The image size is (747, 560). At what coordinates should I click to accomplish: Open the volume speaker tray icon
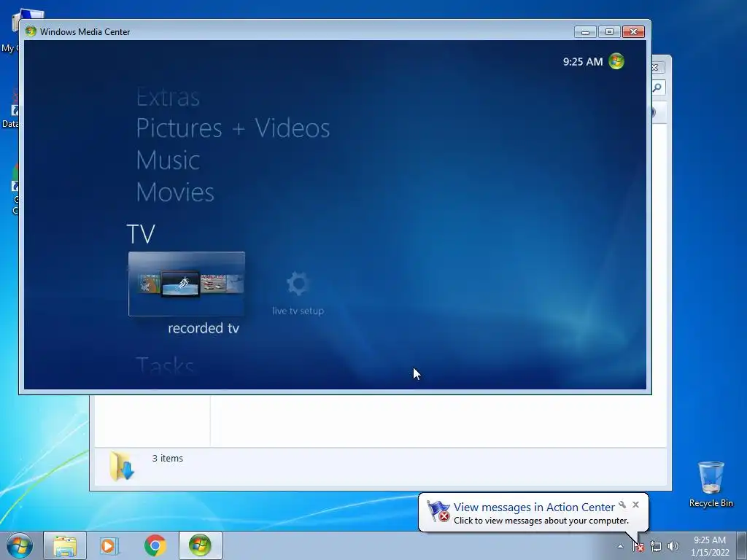pos(673,547)
